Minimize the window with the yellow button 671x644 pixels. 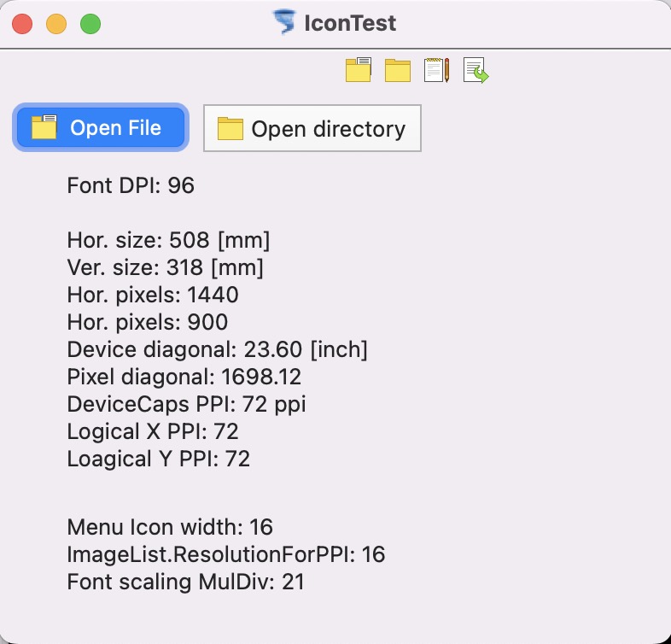[x=56, y=24]
